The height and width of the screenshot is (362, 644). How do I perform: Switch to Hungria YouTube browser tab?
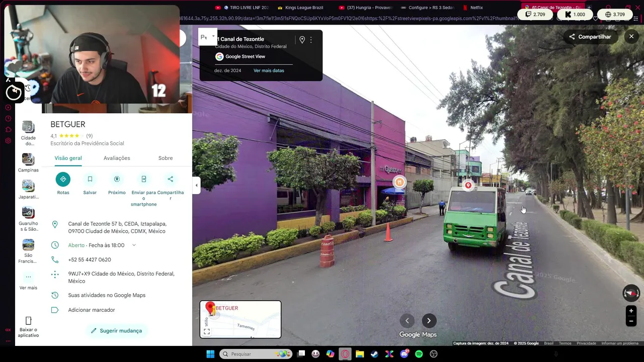(x=366, y=8)
